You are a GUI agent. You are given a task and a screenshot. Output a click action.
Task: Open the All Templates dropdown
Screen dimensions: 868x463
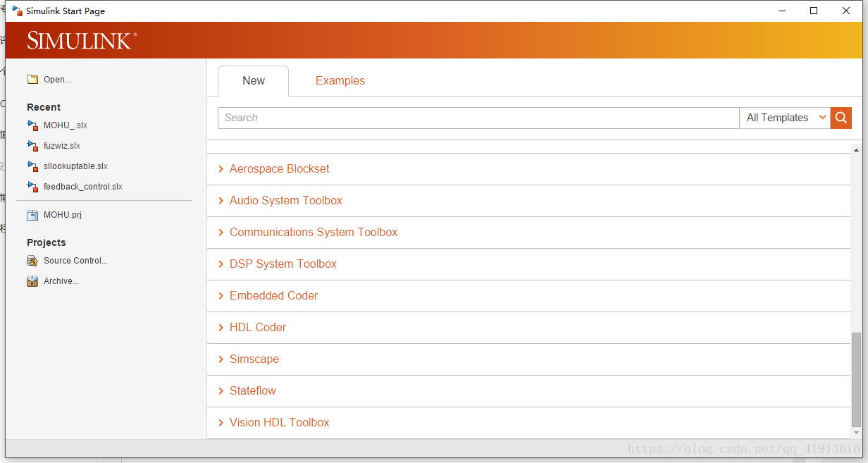785,118
